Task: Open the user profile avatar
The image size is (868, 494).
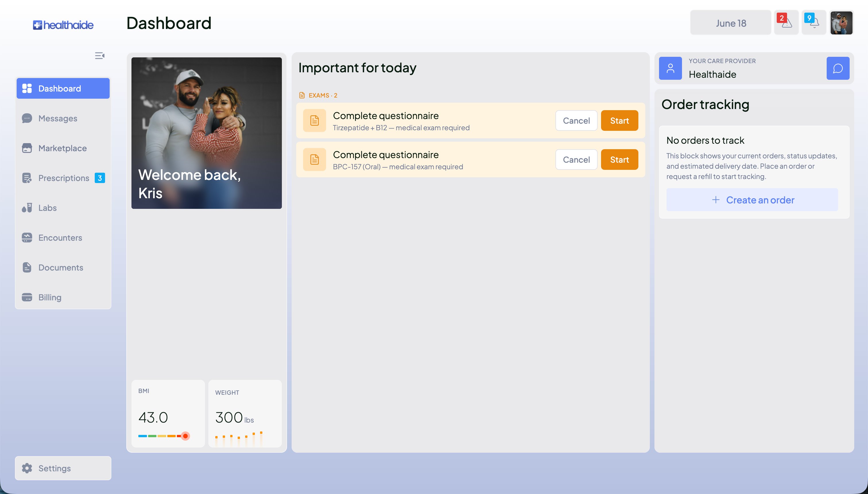Action: (842, 23)
